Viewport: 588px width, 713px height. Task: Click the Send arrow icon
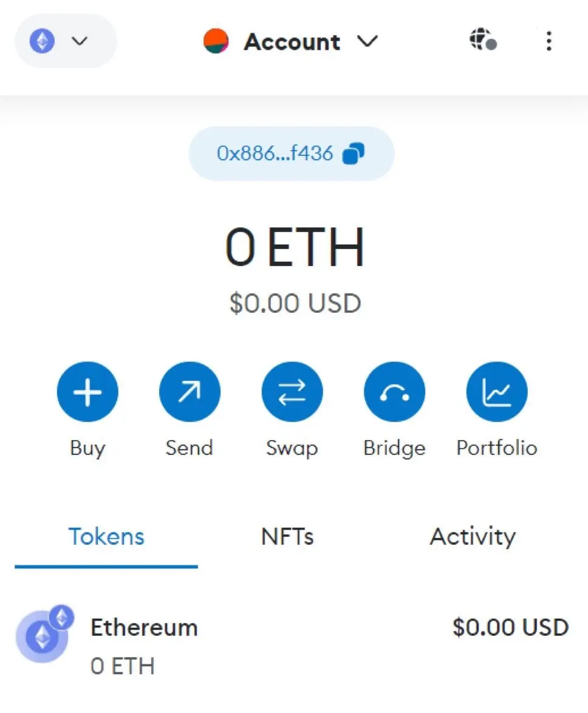[x=190, y=392]
